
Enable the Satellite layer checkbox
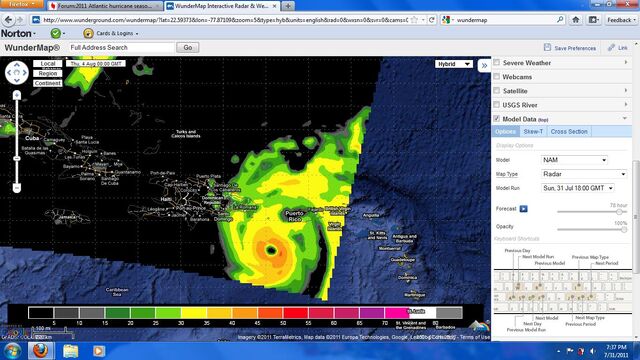497,90
